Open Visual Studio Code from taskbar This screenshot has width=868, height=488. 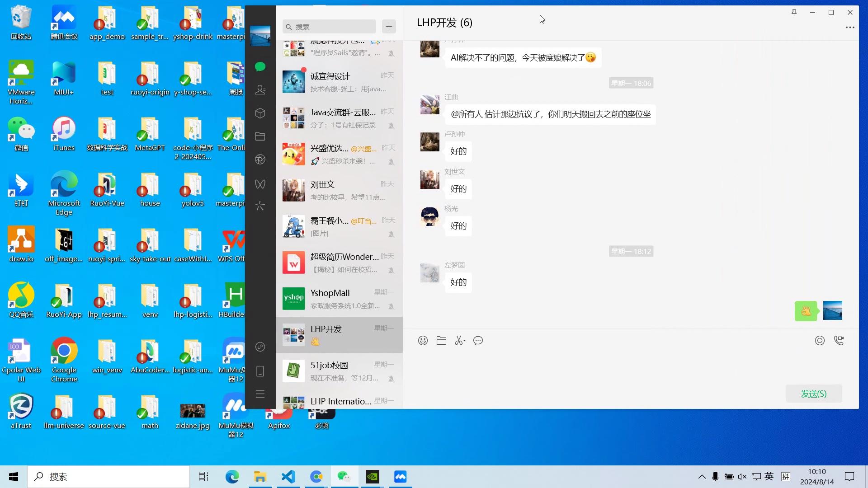tap(288, 477)
